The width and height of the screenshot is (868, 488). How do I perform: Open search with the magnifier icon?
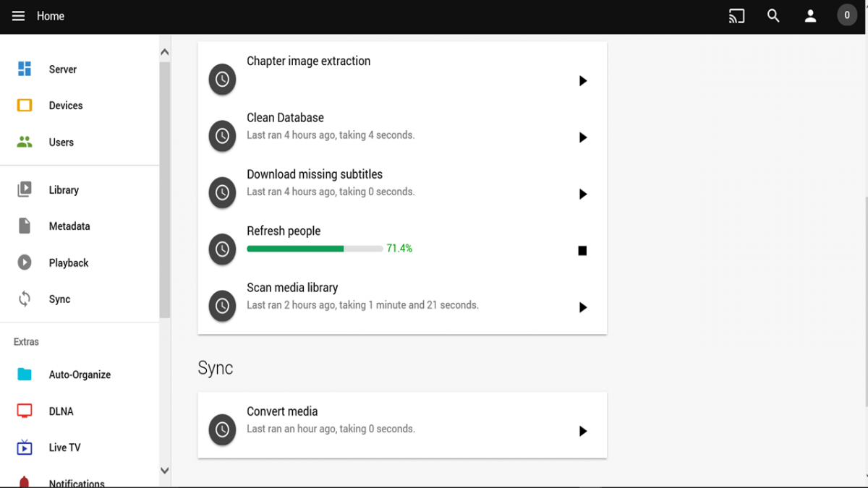(x=773, y=16)
